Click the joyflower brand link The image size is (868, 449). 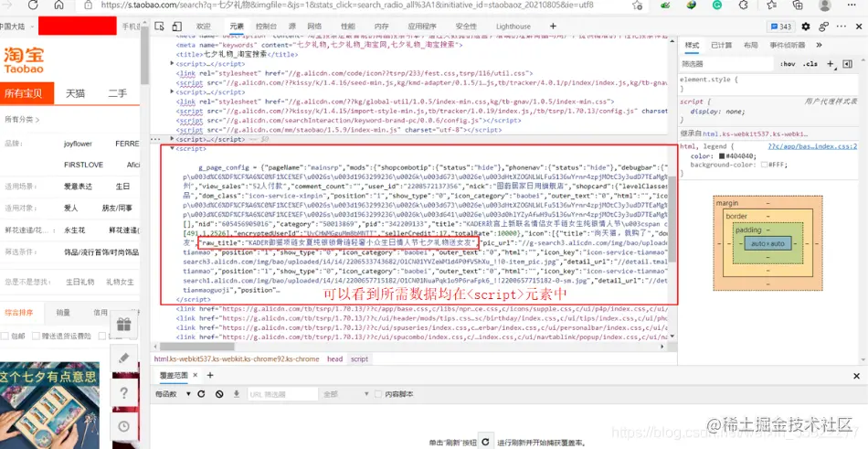pos(78,144)
